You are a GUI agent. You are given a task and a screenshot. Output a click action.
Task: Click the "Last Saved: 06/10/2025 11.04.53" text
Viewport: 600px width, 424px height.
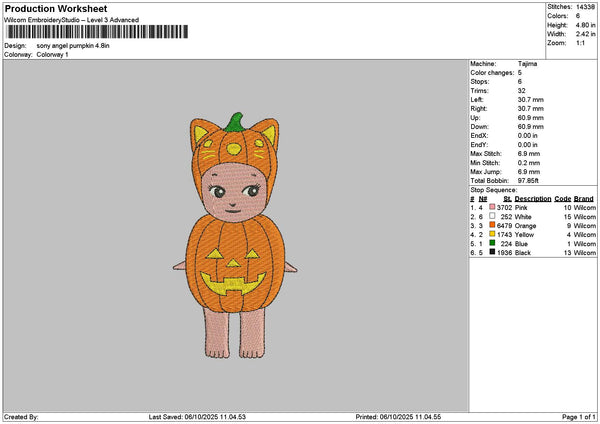pos(197,417)
